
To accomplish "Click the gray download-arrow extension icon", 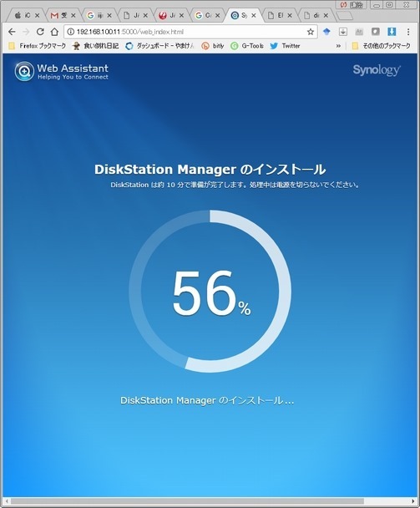I will click(x=343, y=32).
